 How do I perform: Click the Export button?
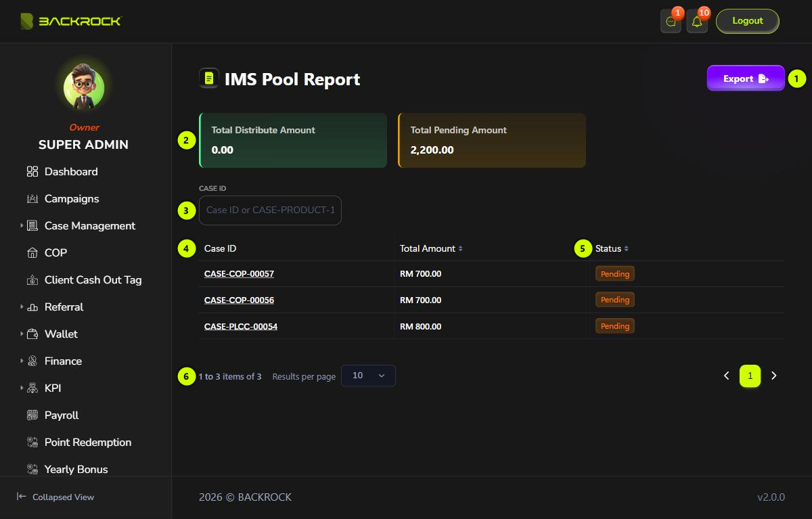(746, 78)
